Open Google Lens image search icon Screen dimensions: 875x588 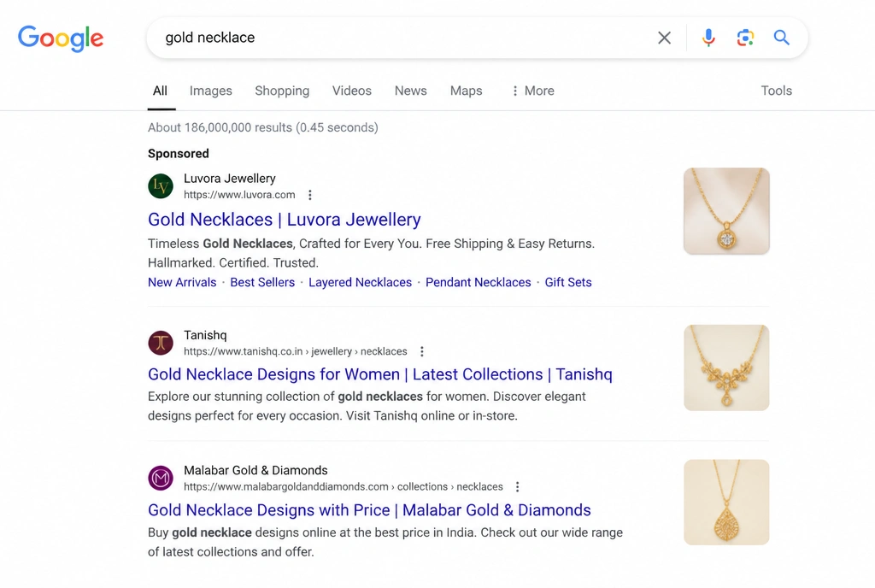[x=745, y=38]
